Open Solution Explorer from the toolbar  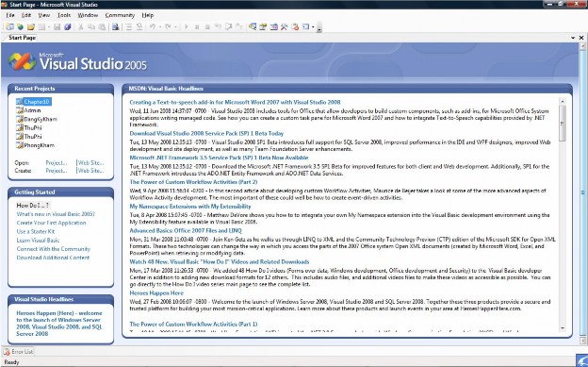coord(253,26)
